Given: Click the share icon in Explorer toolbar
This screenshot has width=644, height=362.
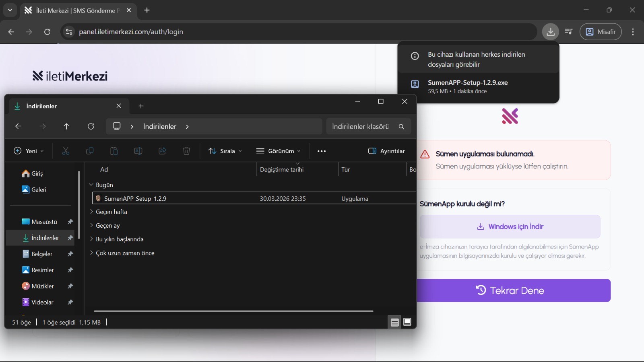Looking at the screenshot, I should coord(162,151).
